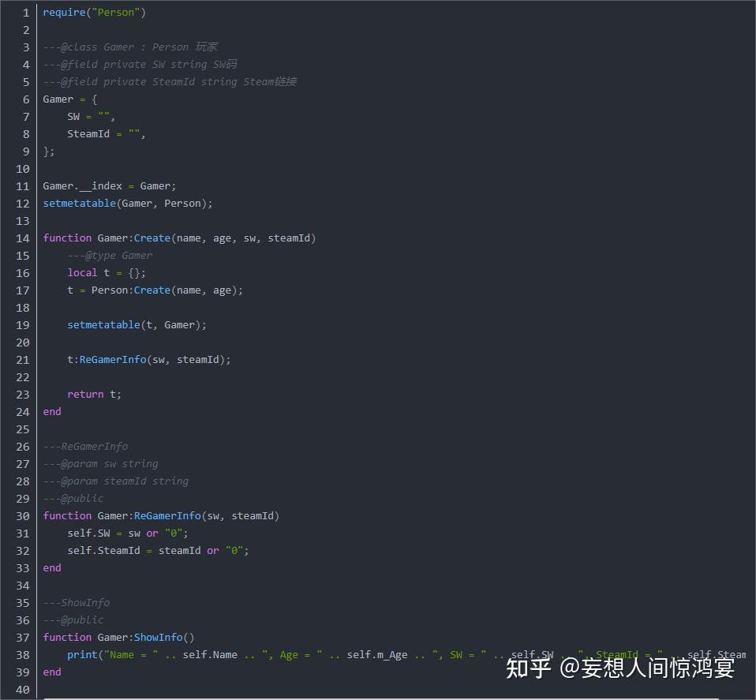
Task: Click 't = Person:Create(name, age);' line
Action: click(x=155, y=290)
